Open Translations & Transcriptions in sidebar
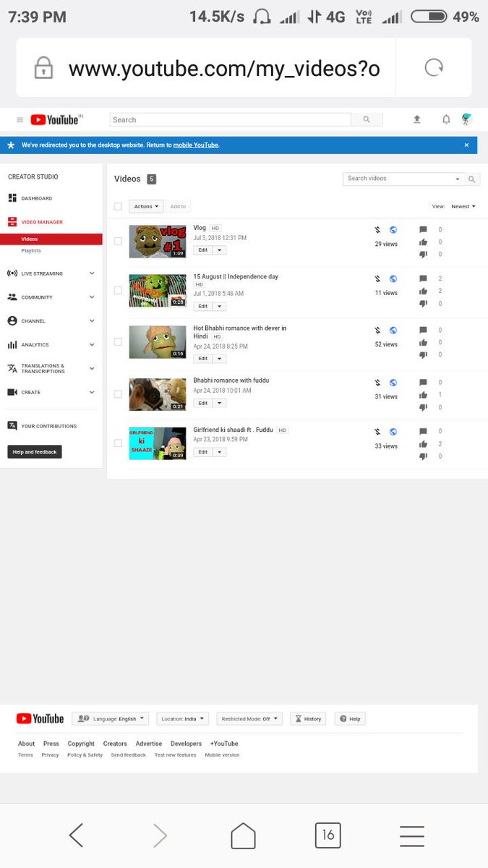 click(x=51, y=369)
